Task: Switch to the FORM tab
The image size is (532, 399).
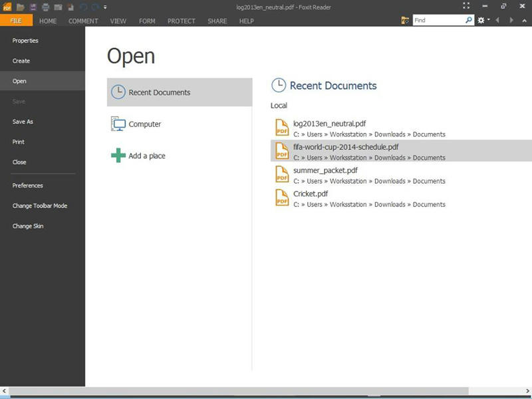Action: 147,21
